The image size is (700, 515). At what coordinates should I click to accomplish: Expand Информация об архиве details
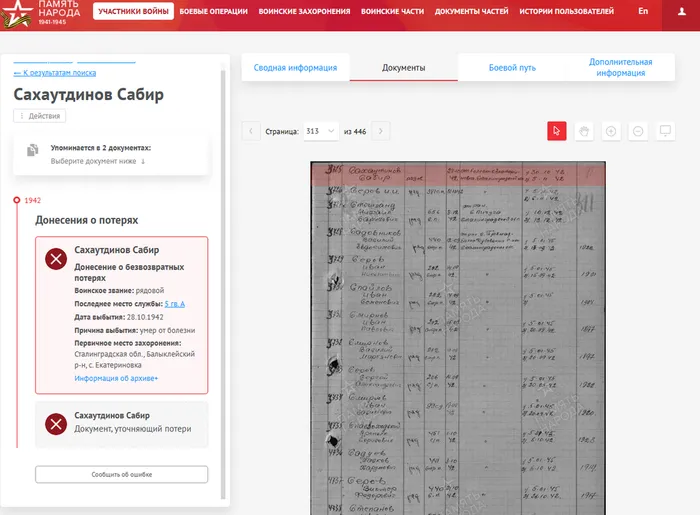click(x=116, y=379)
